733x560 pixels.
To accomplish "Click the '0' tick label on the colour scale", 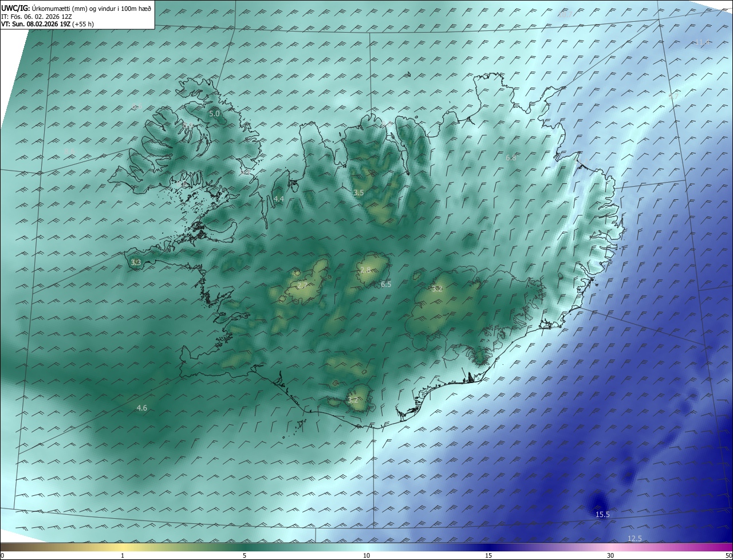I will (x=2, y=555).
